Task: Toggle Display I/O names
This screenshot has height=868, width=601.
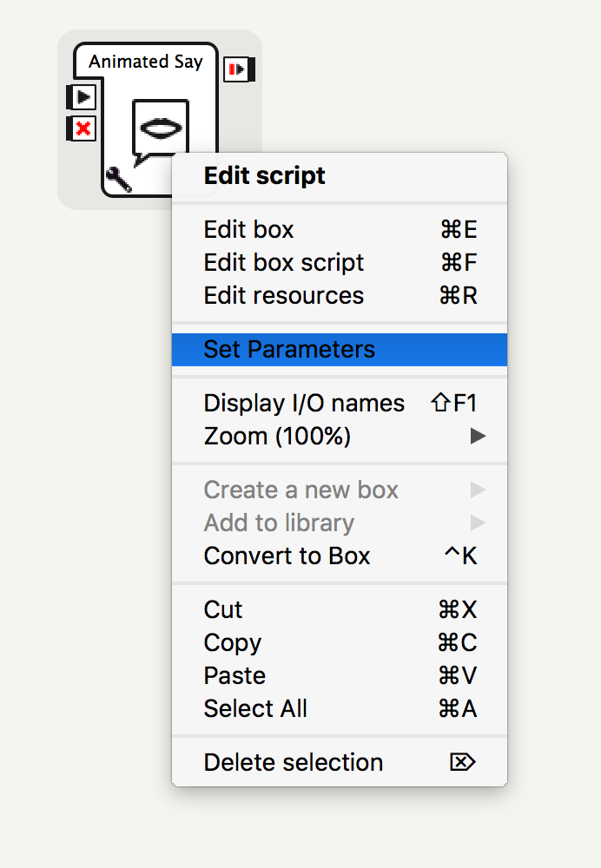Action: (x=304, y=404)
